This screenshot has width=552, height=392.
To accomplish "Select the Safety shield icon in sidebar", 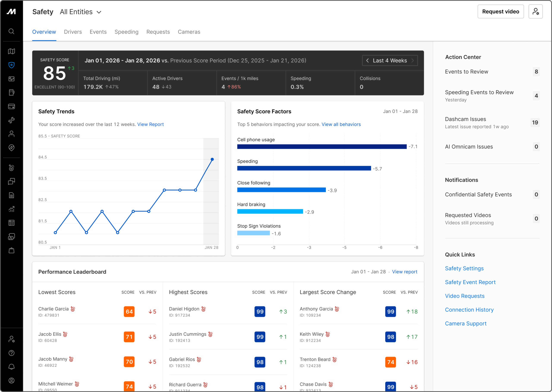I will 11,65.
